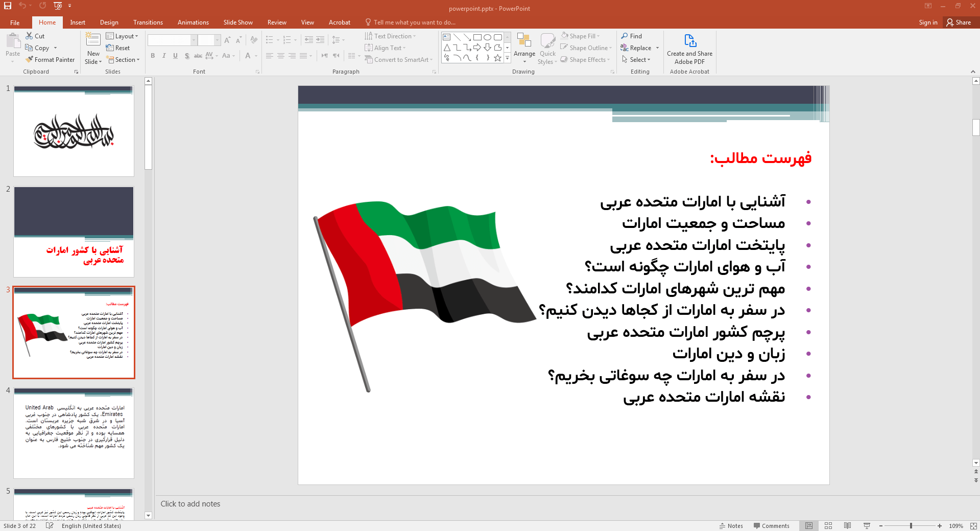
Task: Click the Cut scissors command
Action: [35, 36]
